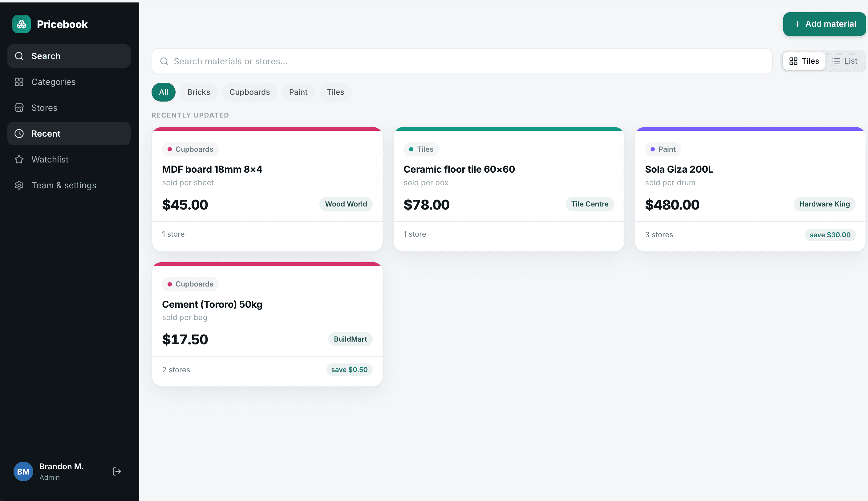This screenshot has width=868, height=501.
Task: Click the $17.50 price
Action: [x=185, y=340]
